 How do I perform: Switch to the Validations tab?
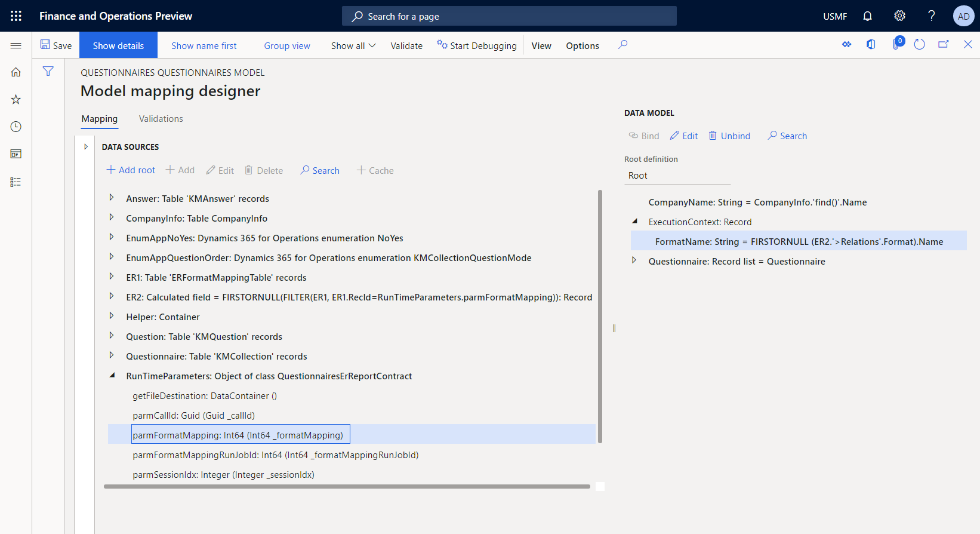(161, 119)
